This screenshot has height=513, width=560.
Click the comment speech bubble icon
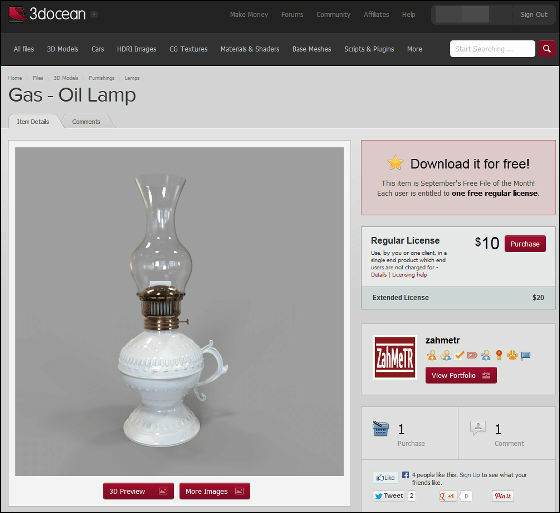click(x=478, y=428)
